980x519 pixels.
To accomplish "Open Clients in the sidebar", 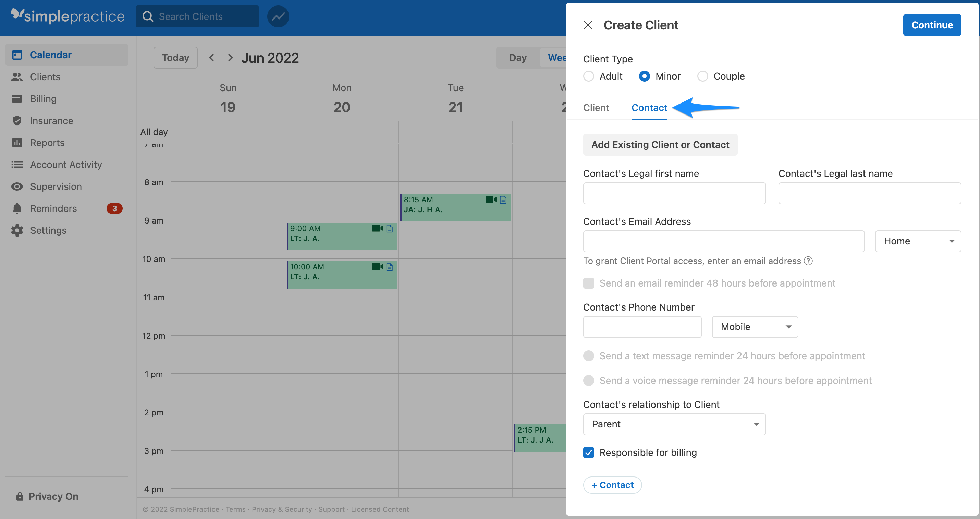I will coord(66,77).
